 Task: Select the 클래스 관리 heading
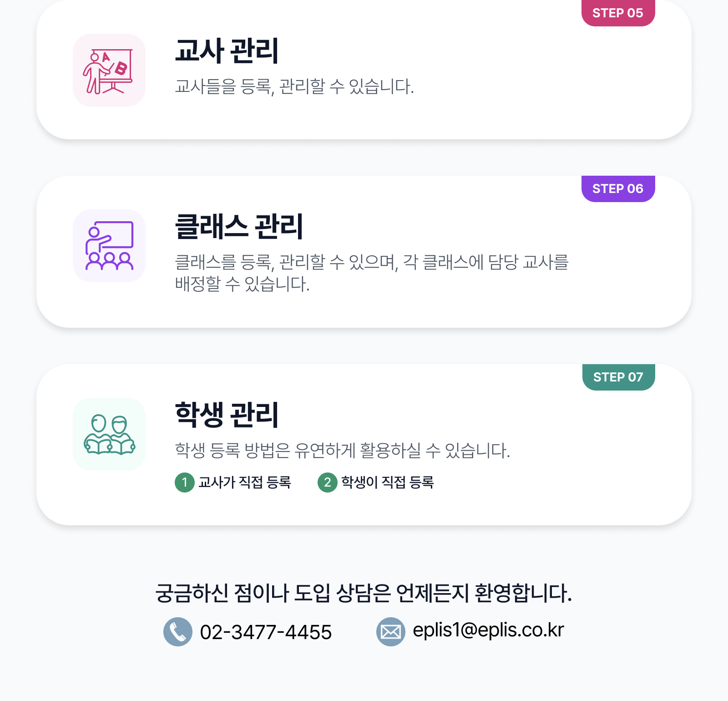[x=239, y=226]
